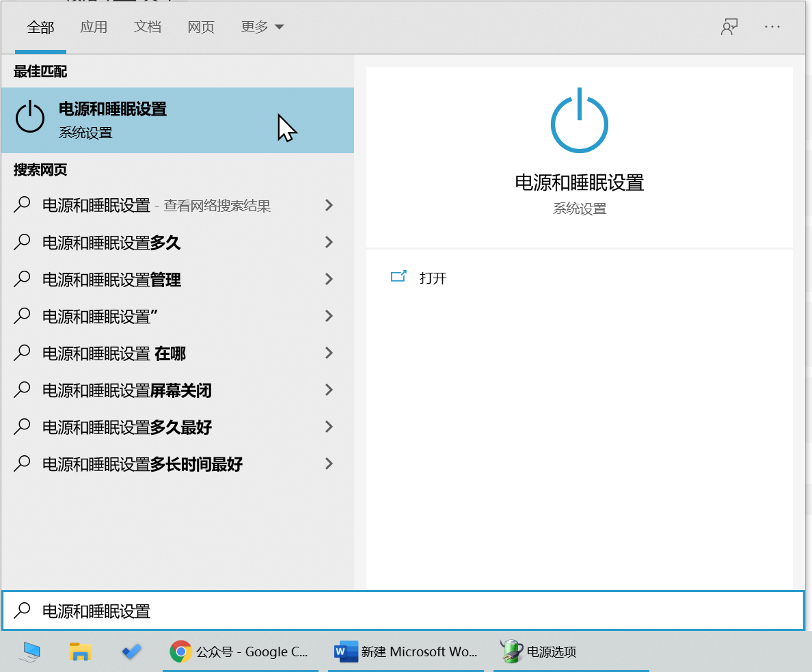Screen dimensions: 812x672
Task: Open Google Chrome from the taskbar
Action: click(181, 651)
